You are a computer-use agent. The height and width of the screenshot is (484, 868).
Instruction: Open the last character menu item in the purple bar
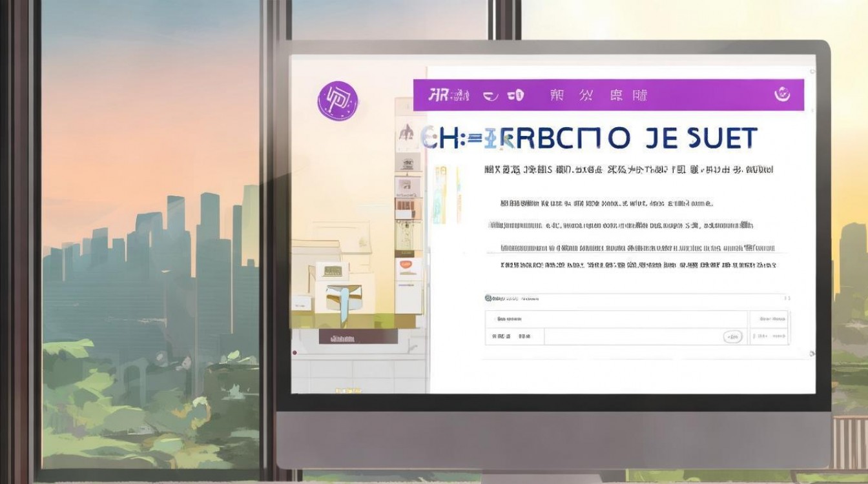pos(639,96)
